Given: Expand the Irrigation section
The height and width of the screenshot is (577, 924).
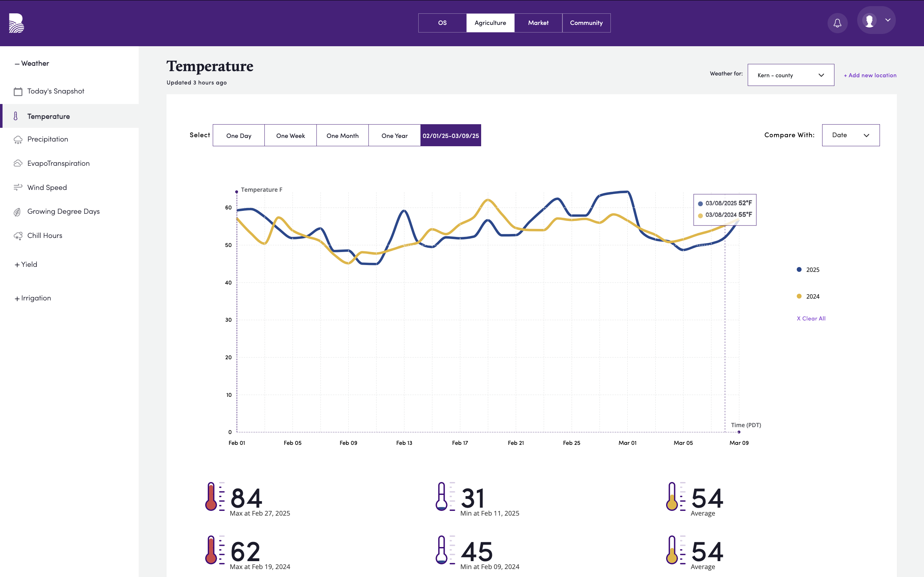Looking at the screenshot, I should (x=33, y=298).
